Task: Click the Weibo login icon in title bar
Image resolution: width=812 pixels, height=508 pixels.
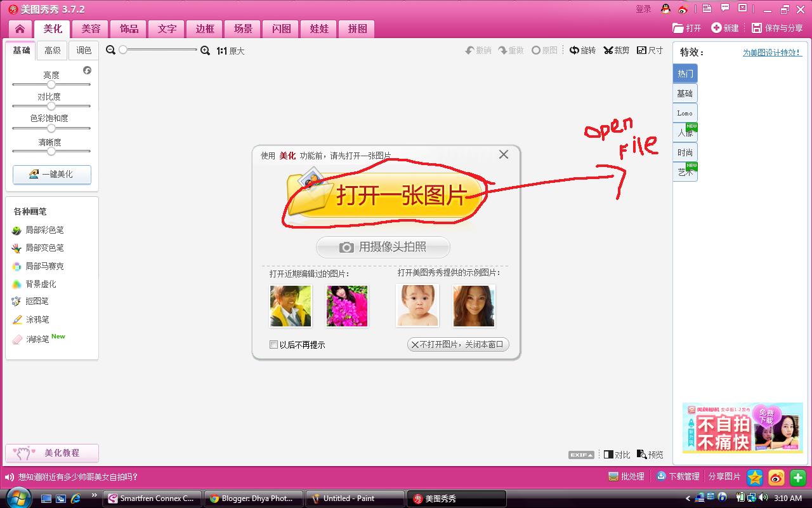Action: coord(683,9)
